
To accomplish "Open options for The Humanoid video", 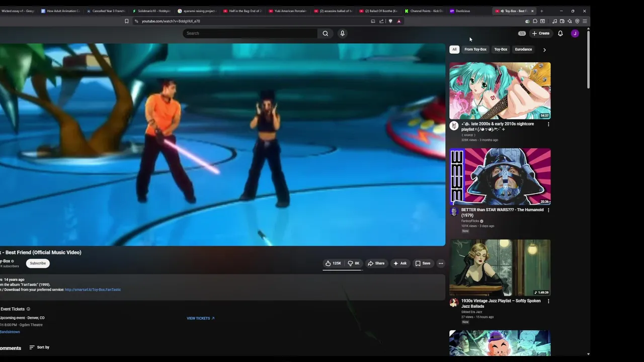I will coord(548,210).
